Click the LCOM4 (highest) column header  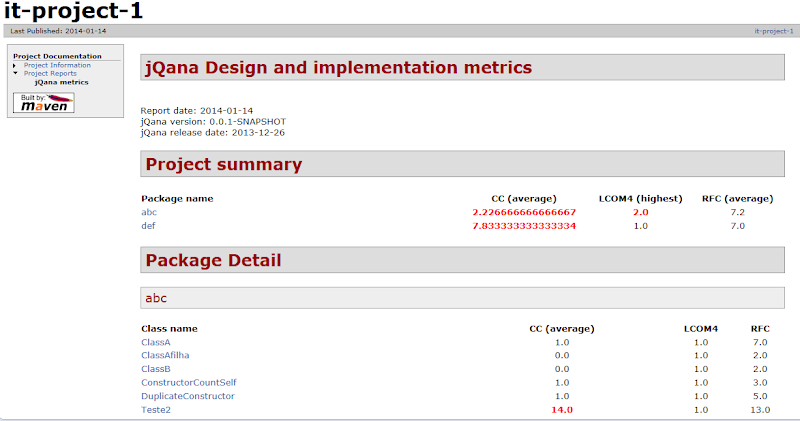640,199
